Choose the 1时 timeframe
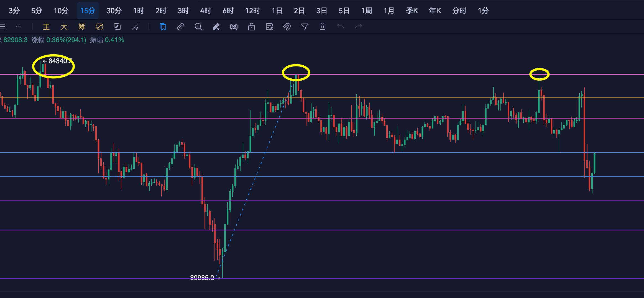Image resolution: width=644 pixels, height=298 pixels. [x=139, y=11]
